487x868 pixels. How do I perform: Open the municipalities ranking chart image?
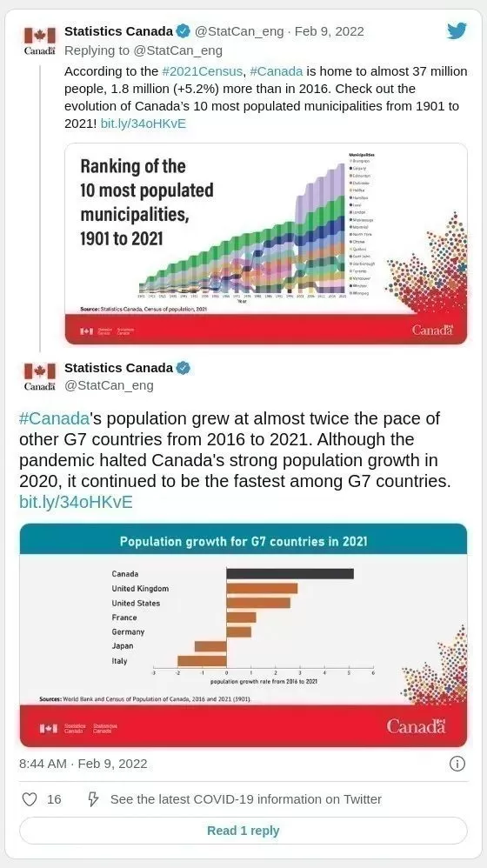[265, 244]
